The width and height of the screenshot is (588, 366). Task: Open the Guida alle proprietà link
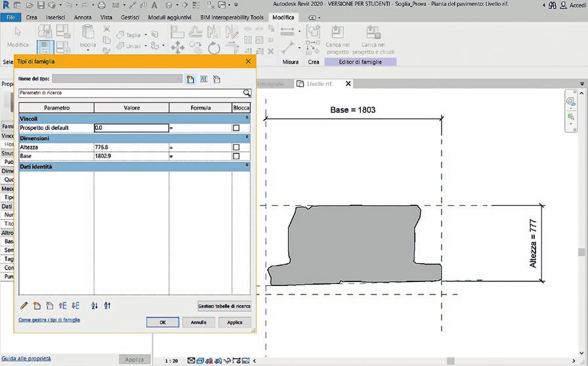[x=26, y=359]
